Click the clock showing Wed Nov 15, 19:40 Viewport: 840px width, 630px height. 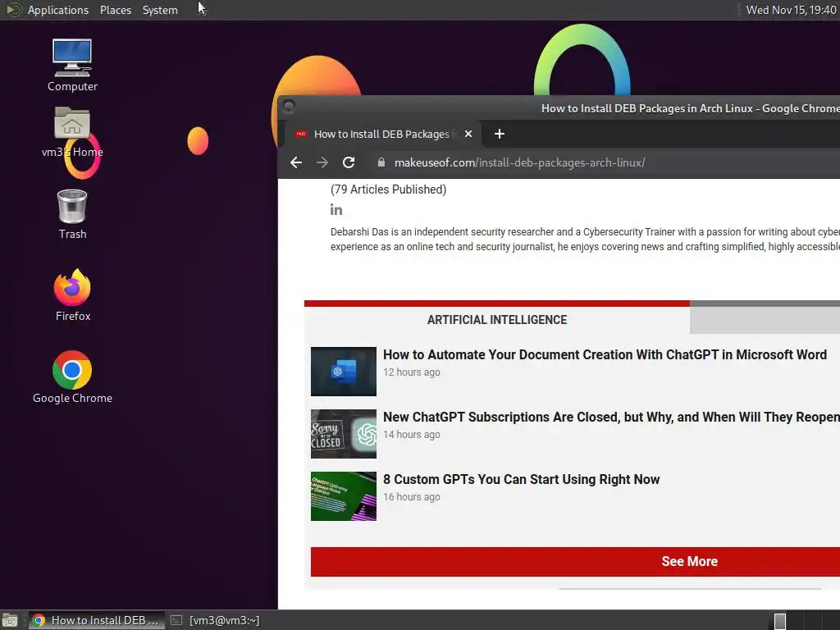pyautogui.click(x=791, y=10)
